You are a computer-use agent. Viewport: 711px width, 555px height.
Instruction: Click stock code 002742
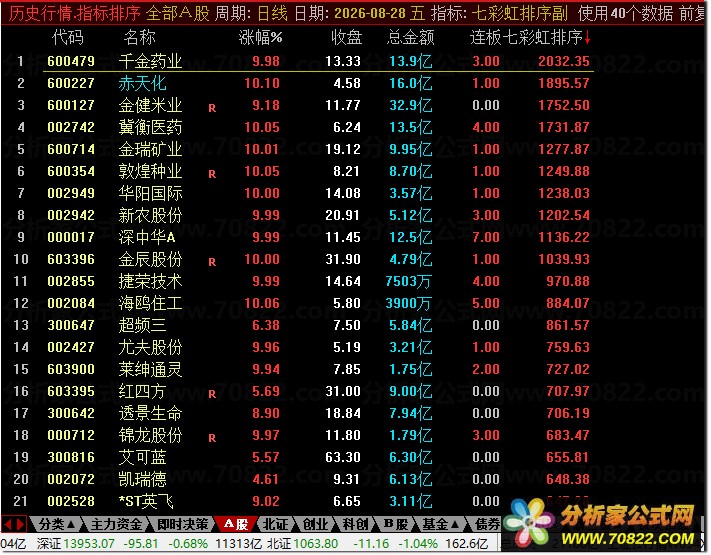click(71, 127)
